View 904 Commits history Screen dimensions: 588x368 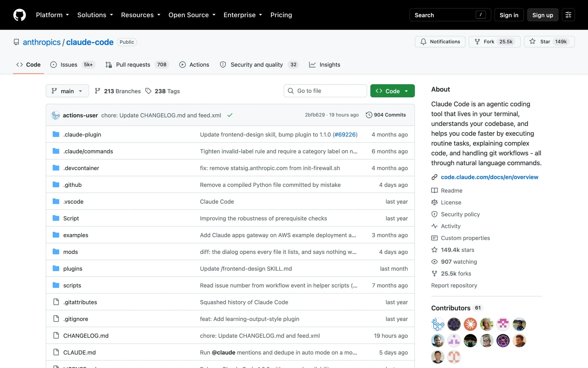(x=386, y=115)
